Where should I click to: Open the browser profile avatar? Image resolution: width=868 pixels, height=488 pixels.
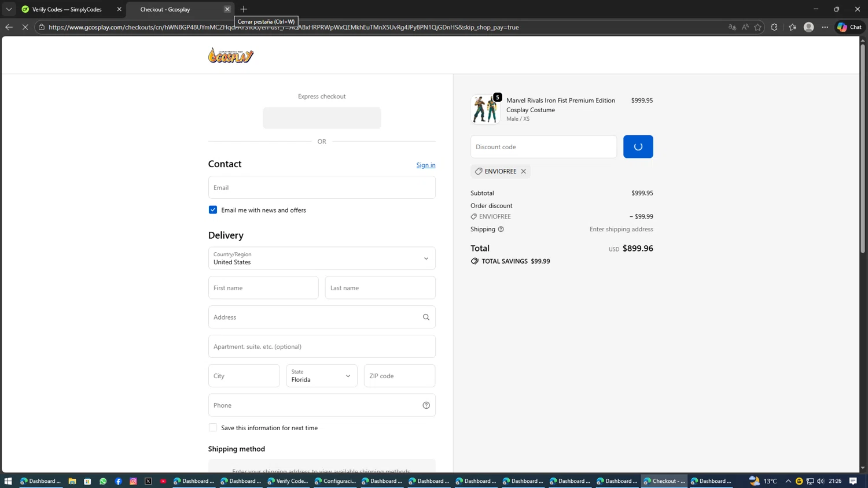point(809,27)
